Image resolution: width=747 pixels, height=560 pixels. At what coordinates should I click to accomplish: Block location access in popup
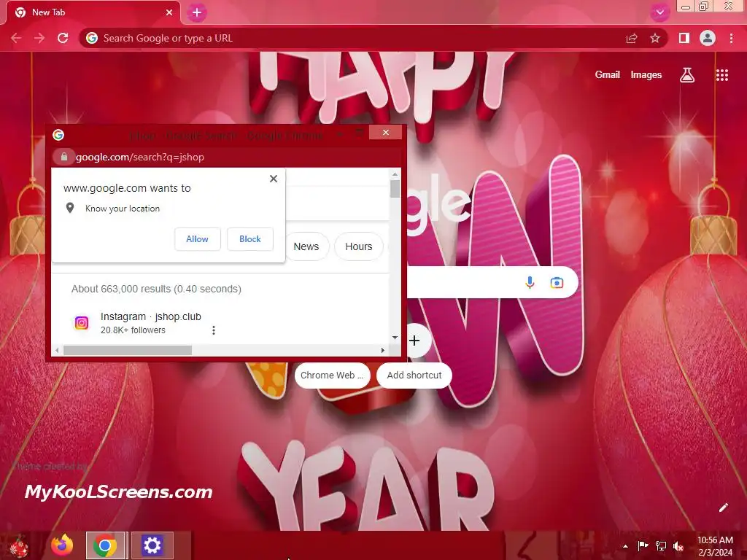pos(250,239)
